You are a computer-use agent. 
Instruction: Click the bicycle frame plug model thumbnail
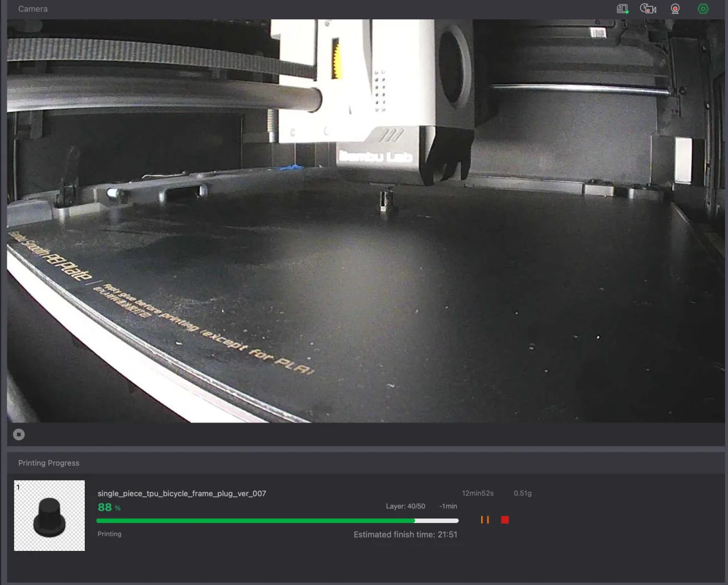click(49, 516)
